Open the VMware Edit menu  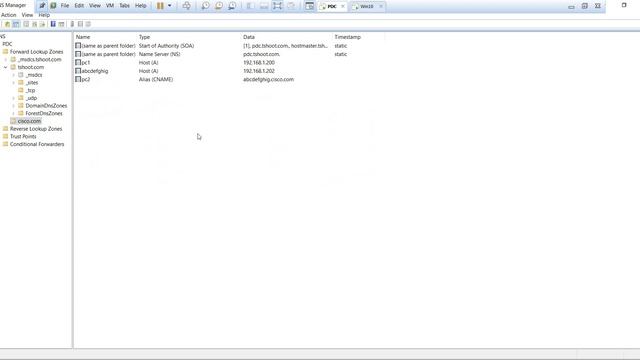click(79, 6)
